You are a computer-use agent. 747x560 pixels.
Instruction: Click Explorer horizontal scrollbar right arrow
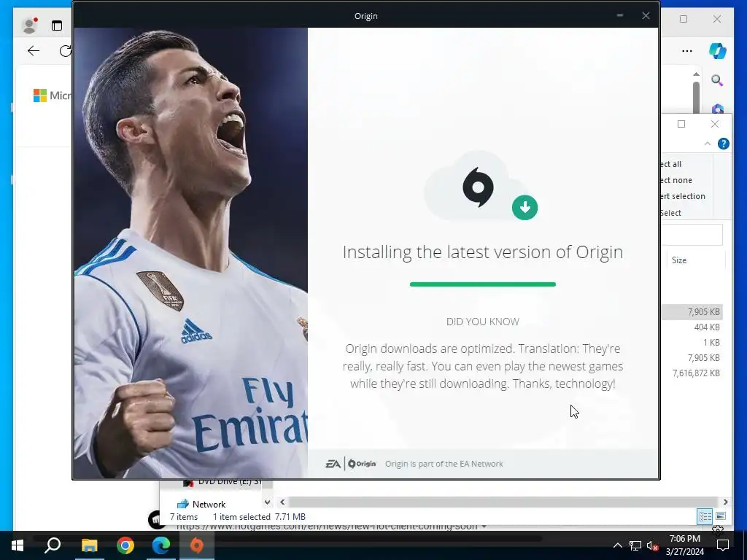[725, 502]
